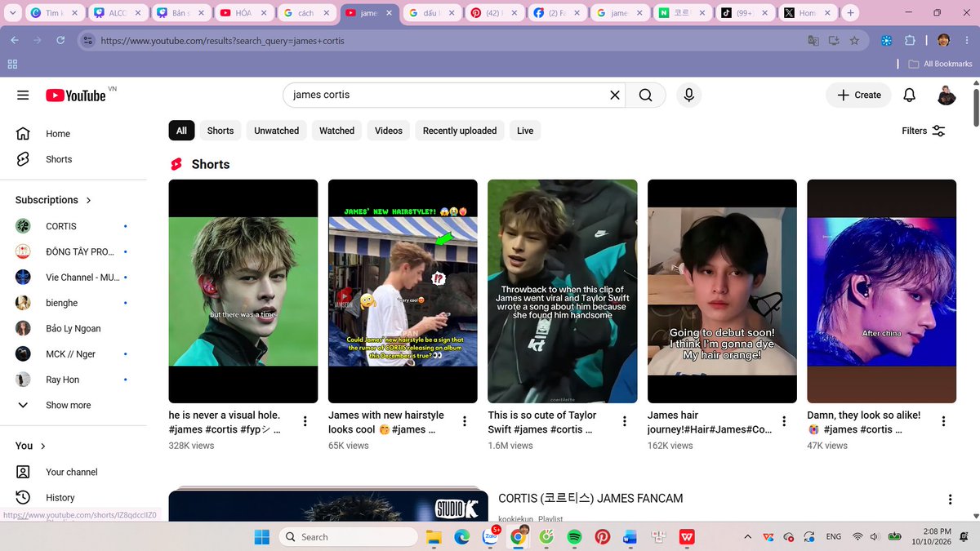The height and width of the screenshot is (551, 980).
Task: Clear the search query with the X
Action: (x=615, y=96)
